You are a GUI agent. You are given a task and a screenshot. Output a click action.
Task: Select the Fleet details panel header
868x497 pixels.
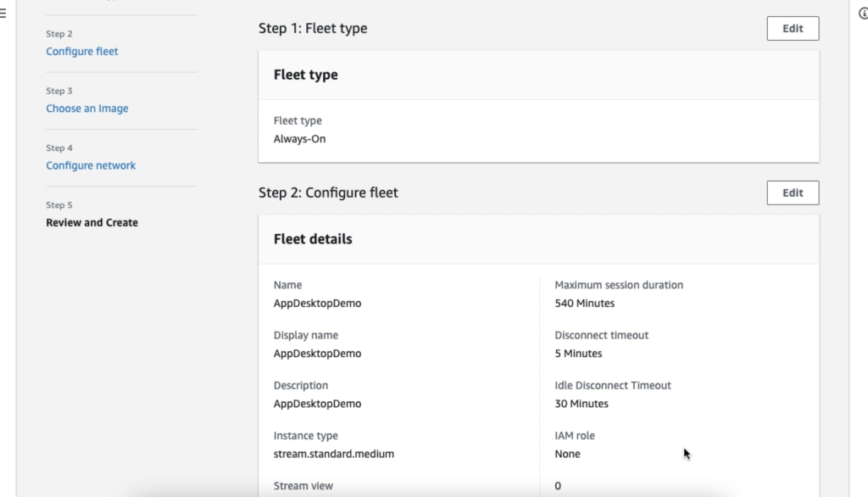click(313, 239)
